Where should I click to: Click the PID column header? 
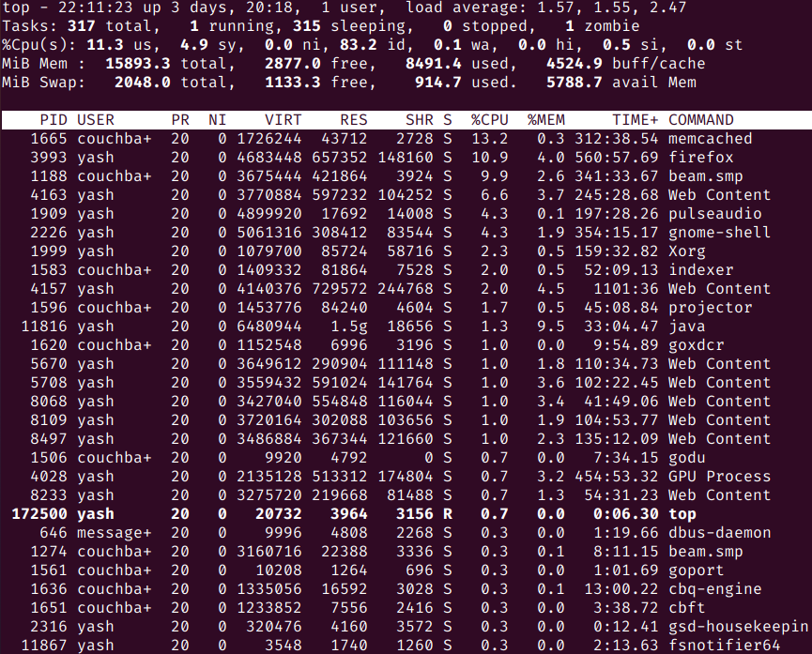pos(54,120)
